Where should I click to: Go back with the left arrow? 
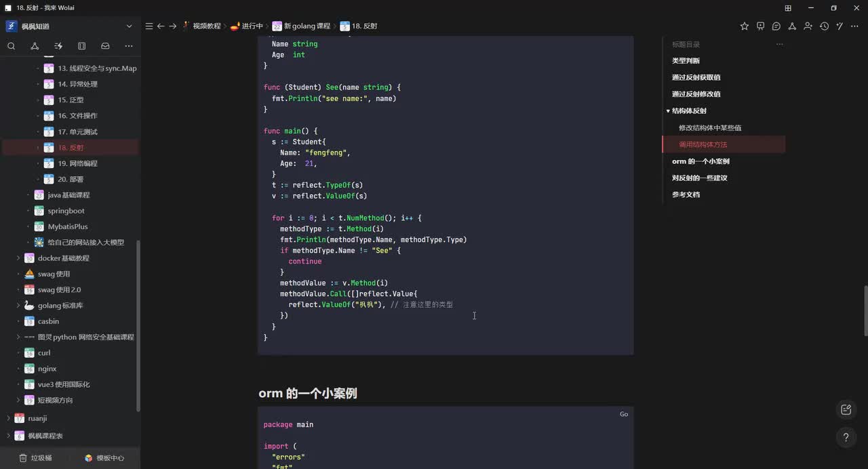click(x=161, y=26)
